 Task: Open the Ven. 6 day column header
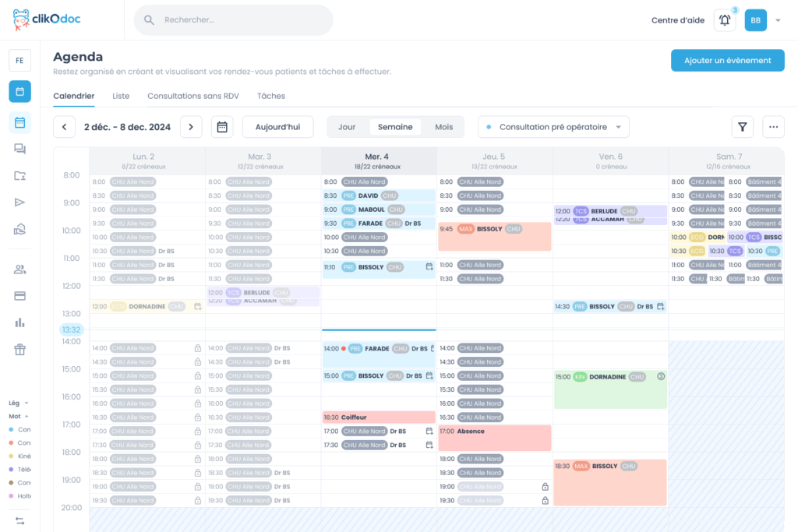pos(611,160)
